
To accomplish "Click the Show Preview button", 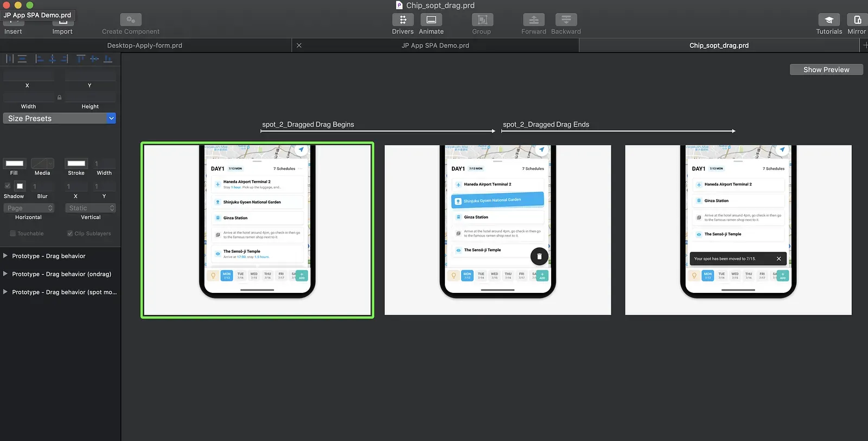I will pyautogui.click(x=826, y=69).
